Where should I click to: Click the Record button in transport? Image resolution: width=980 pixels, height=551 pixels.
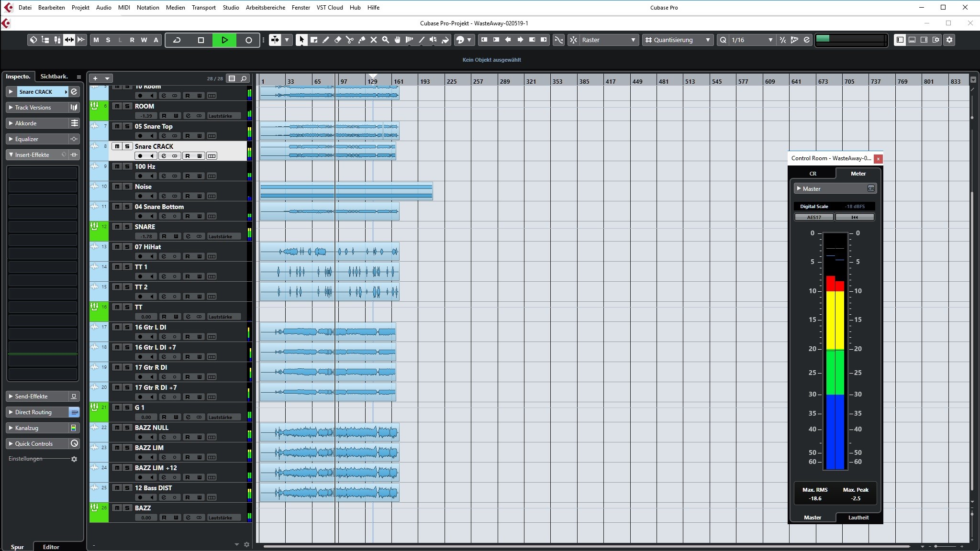click(x=248, y=40)
